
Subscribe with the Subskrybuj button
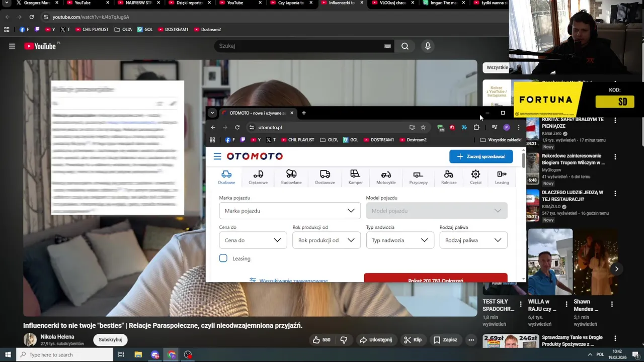[x=110, y=340]
